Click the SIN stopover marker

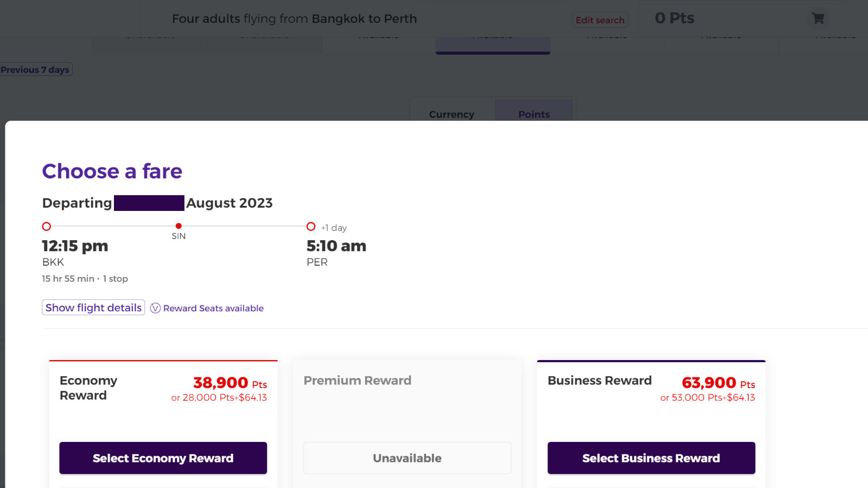click(178, 226)
